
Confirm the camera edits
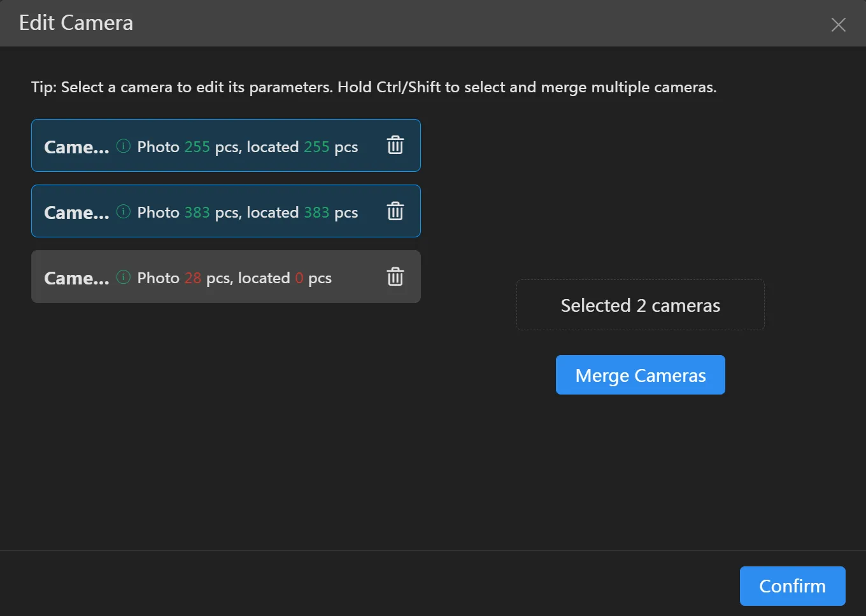point(792,585)
